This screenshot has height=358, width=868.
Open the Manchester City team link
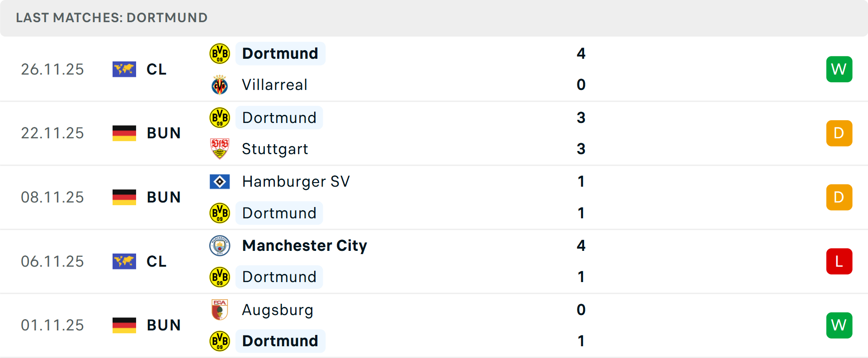pos(305,246)
